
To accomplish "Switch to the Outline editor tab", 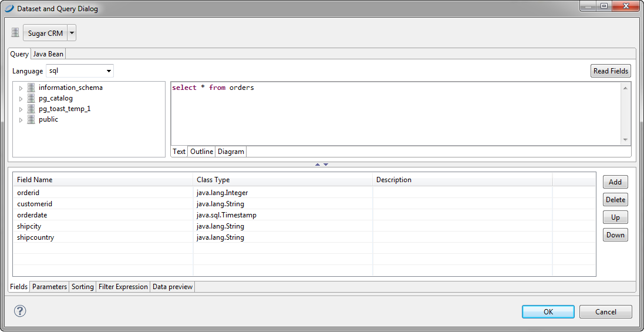I will point(202,151).
